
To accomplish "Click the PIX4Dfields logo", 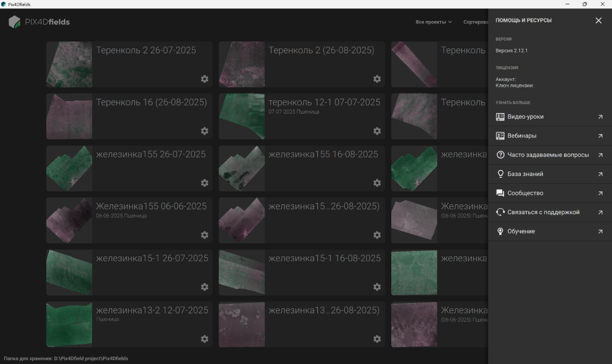I will point(39,22).
